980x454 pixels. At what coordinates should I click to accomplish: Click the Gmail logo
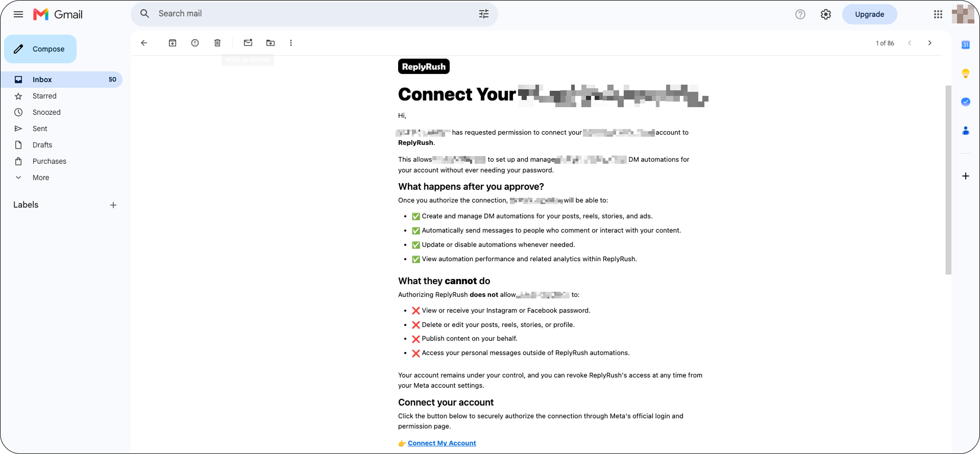tap(58, 14)
